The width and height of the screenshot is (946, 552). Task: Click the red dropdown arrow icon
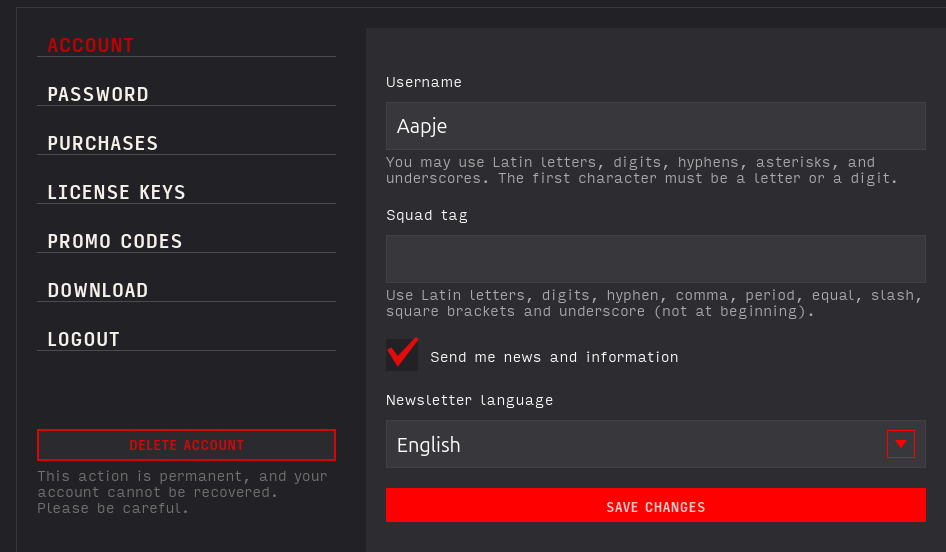(x=900, y=444)
